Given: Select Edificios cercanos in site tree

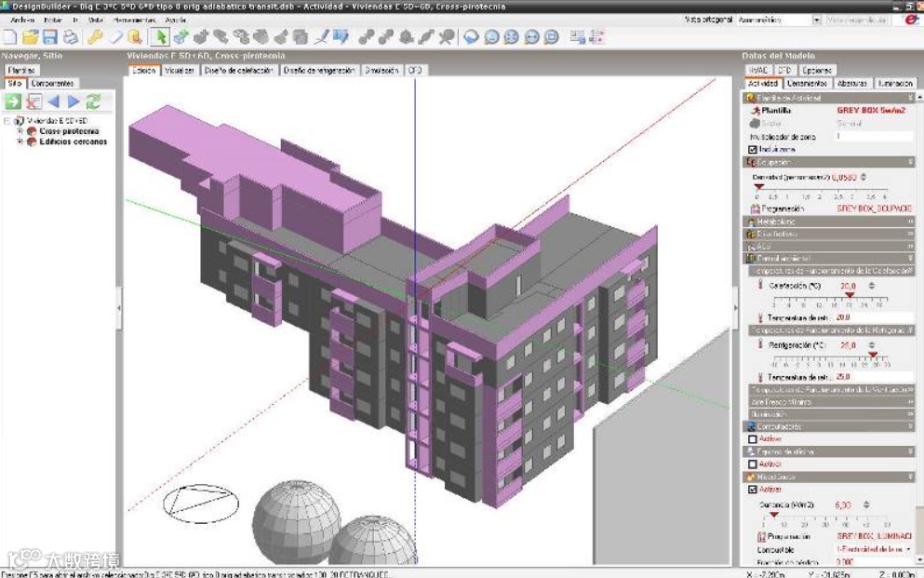Looking at the screenshot, I should click(x=74, y=141).
